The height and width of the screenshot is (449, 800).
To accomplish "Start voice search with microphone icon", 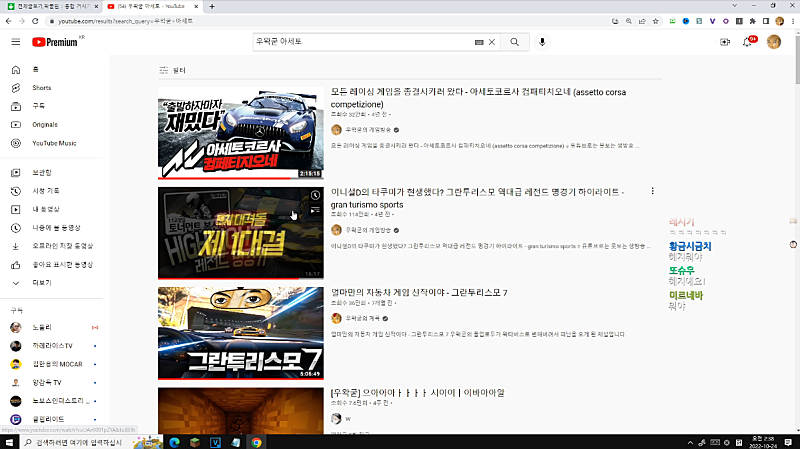I will tap(543, 42).
